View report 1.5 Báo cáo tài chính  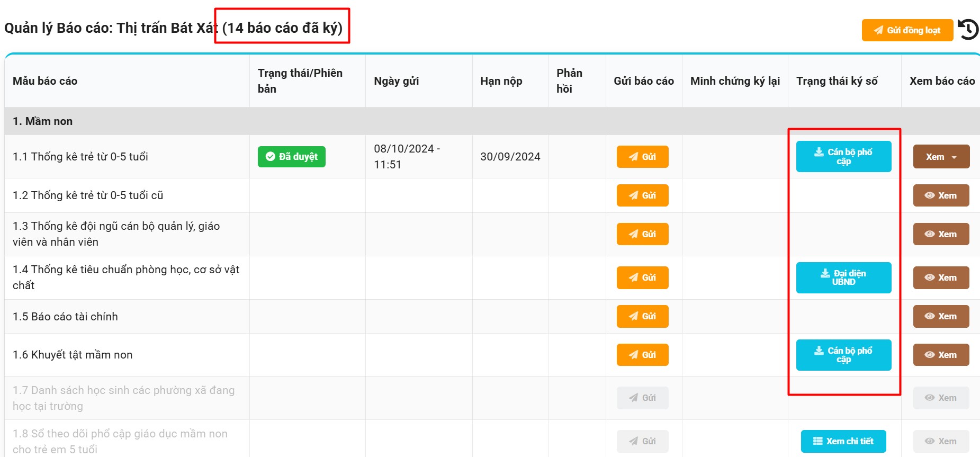coord(941,316)
